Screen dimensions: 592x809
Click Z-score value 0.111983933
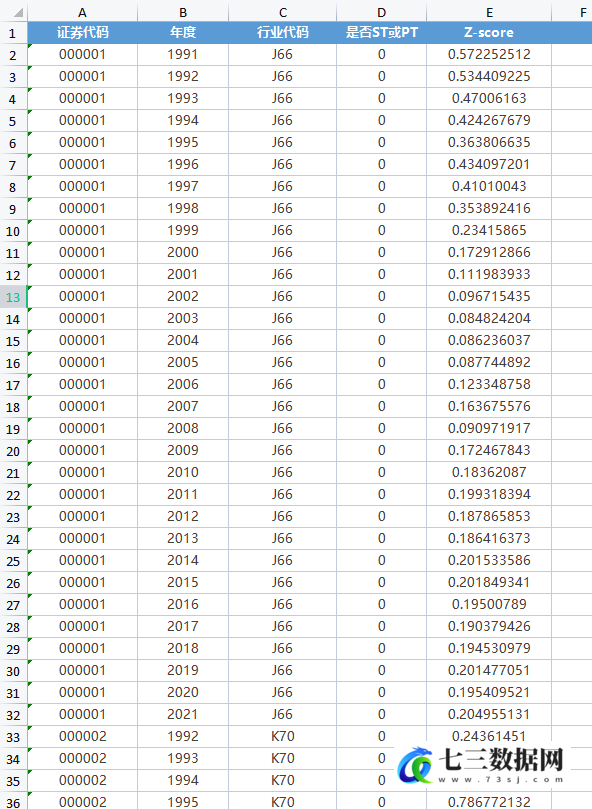coord(489,274)
